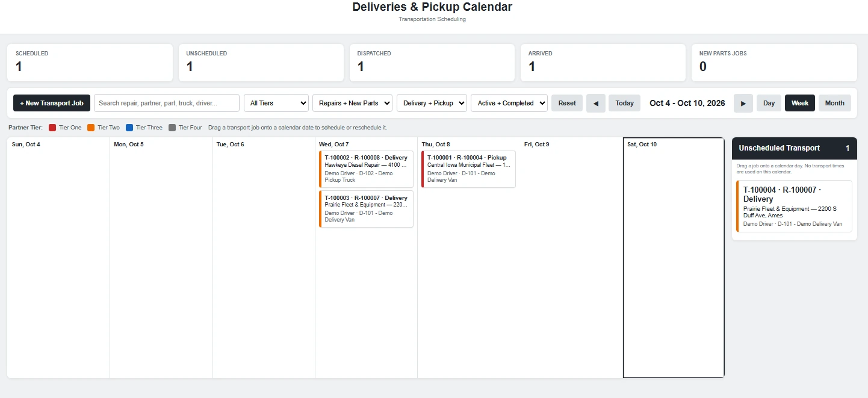
Task: Click the Unscheduled stat card
Action: [x=261, y=63]
